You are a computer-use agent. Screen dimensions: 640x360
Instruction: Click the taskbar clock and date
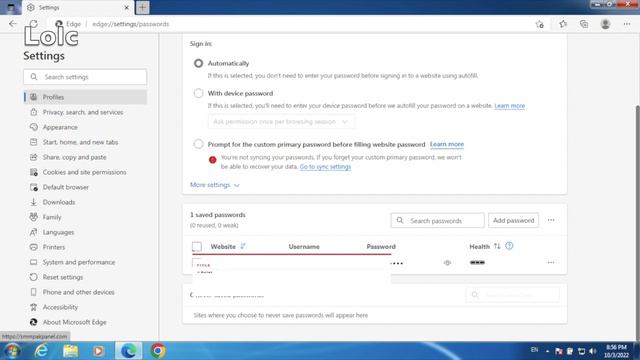[616, 351]
